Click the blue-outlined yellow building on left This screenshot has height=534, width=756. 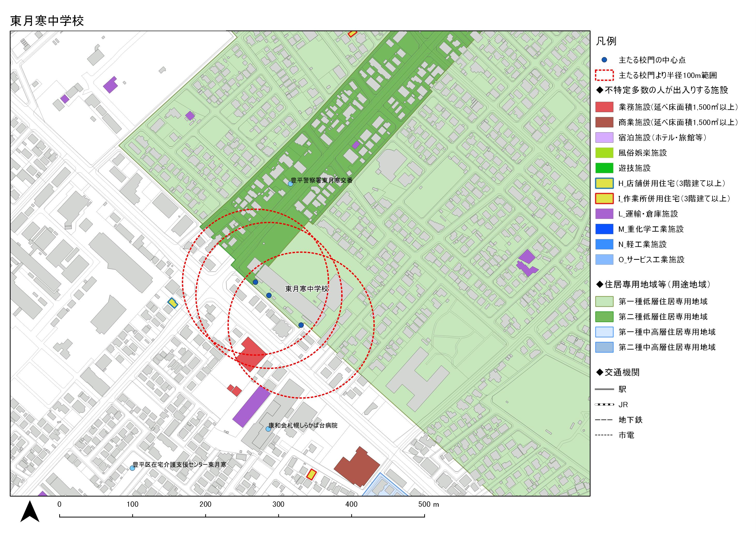[173, 303]
